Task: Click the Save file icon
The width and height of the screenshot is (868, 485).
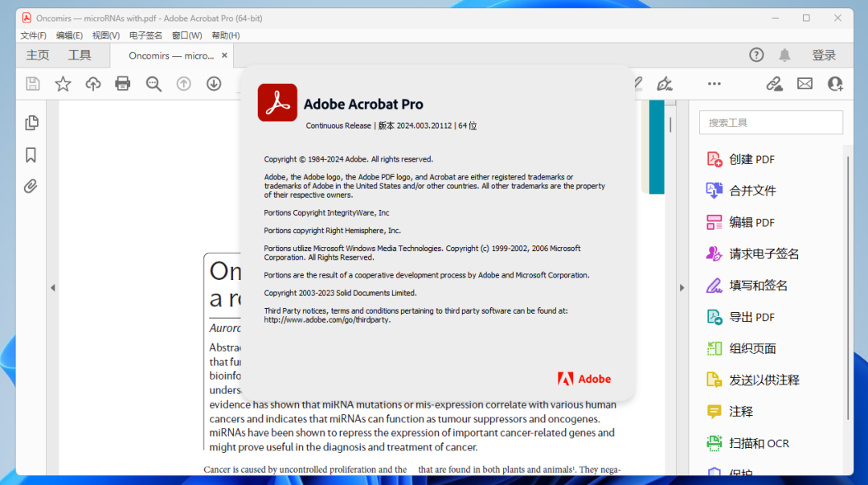Action: [33, 84]
